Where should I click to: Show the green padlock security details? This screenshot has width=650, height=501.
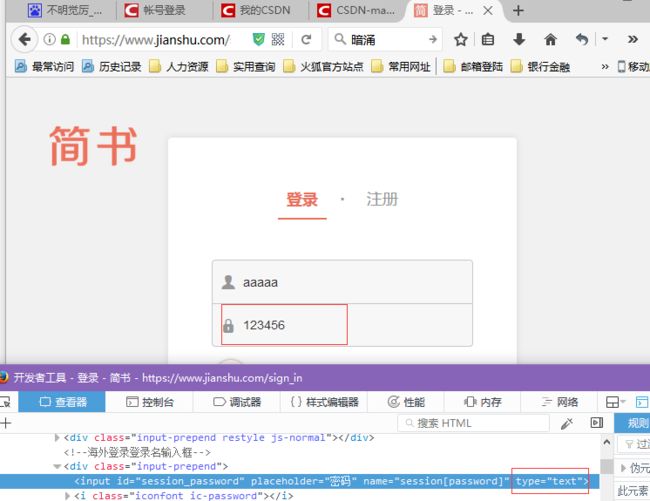point(65,39)
